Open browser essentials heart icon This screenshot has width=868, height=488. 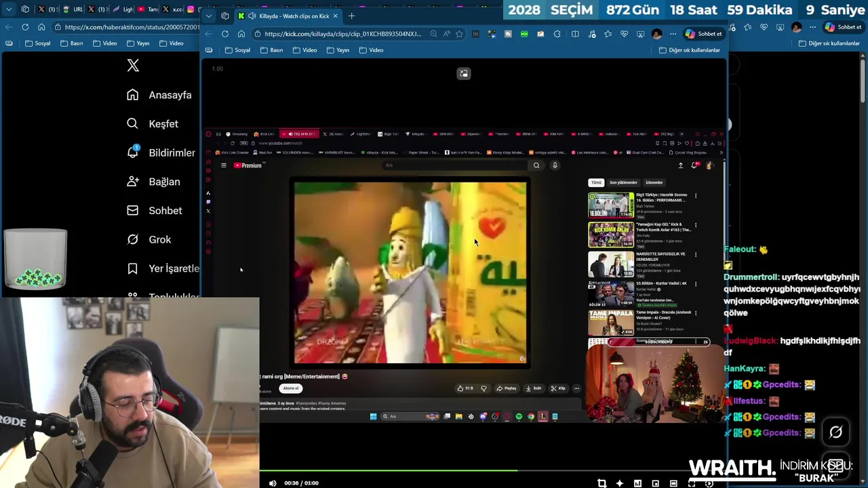(624, 34)
